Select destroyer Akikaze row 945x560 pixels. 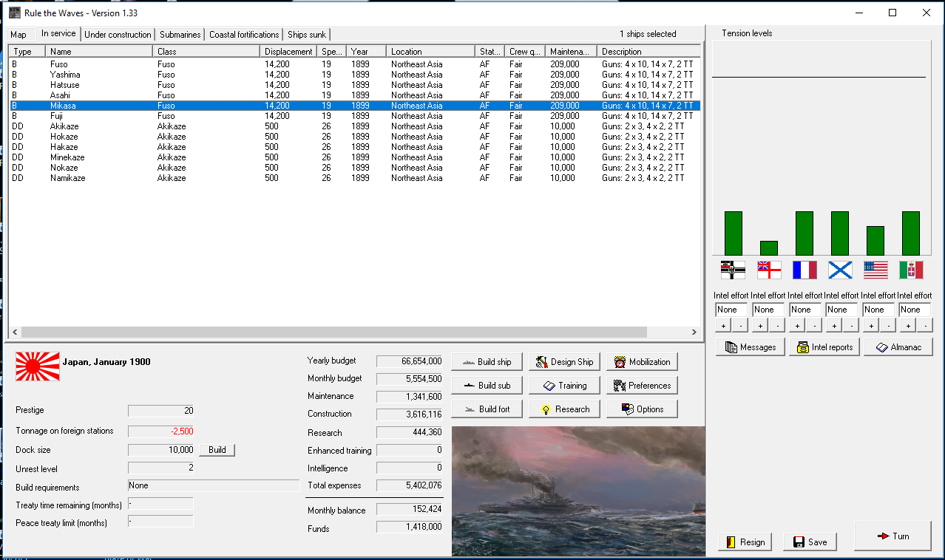coord(354,126)
